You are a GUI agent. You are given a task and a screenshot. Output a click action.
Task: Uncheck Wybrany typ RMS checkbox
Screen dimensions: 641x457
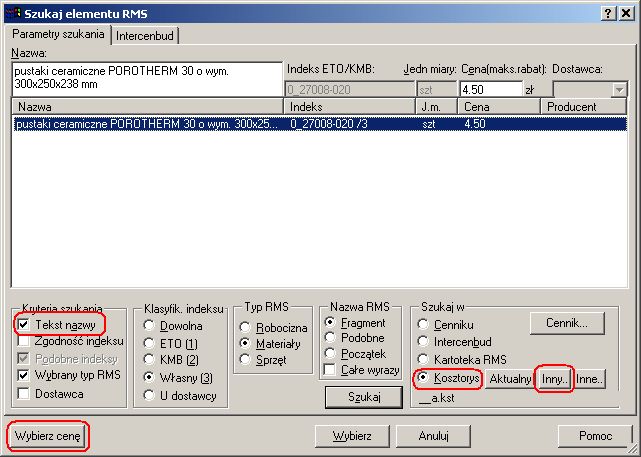click(24, 375)
